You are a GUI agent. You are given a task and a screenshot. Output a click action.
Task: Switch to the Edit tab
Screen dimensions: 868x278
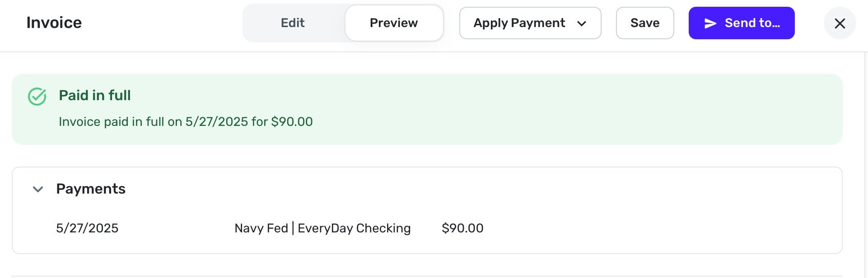[293, 23]
